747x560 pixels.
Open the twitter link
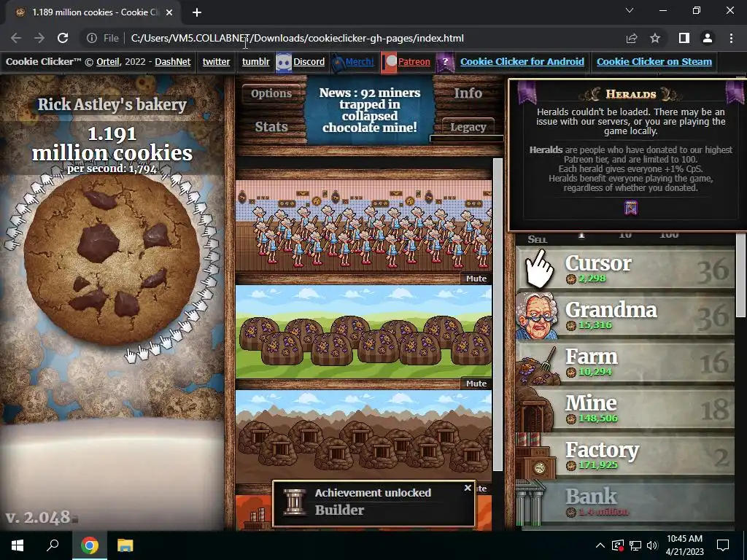(216, 62)
